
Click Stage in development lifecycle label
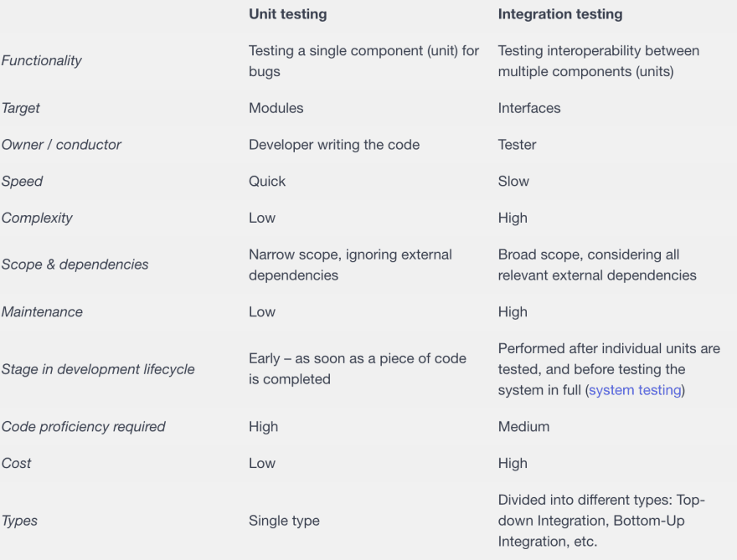click(98, 369)
